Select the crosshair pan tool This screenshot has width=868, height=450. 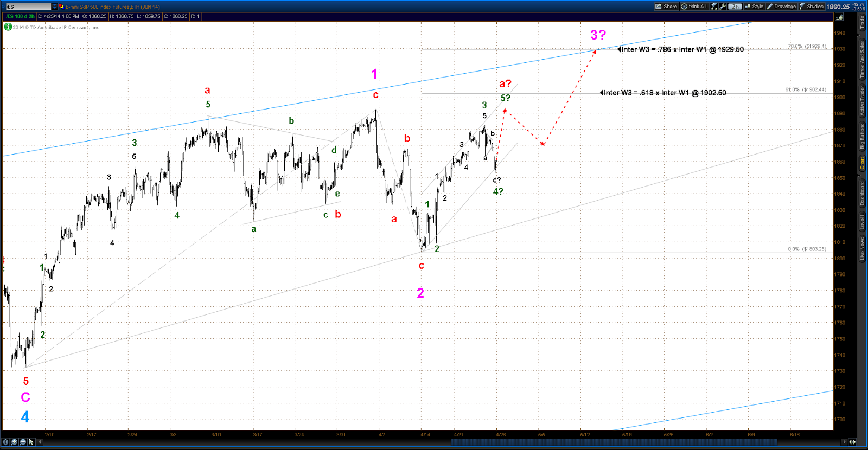pyautogui.click(x=7, y=442)
